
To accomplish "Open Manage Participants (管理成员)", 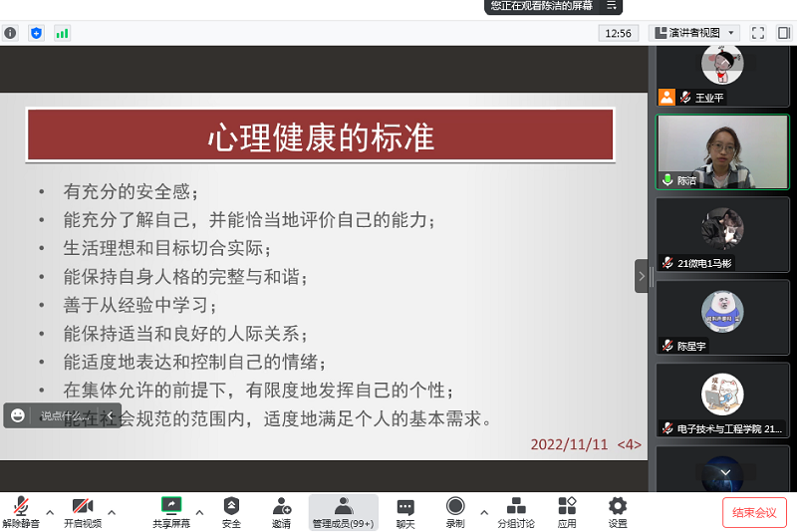I will pyautogui.click(x=343, y=512).
